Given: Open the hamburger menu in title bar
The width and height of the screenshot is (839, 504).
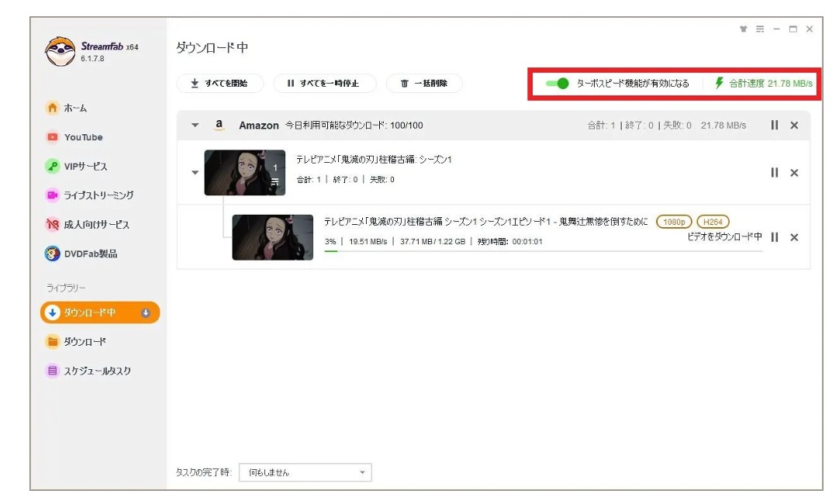Looking at the screenshot, I should (x=760, y=29).
